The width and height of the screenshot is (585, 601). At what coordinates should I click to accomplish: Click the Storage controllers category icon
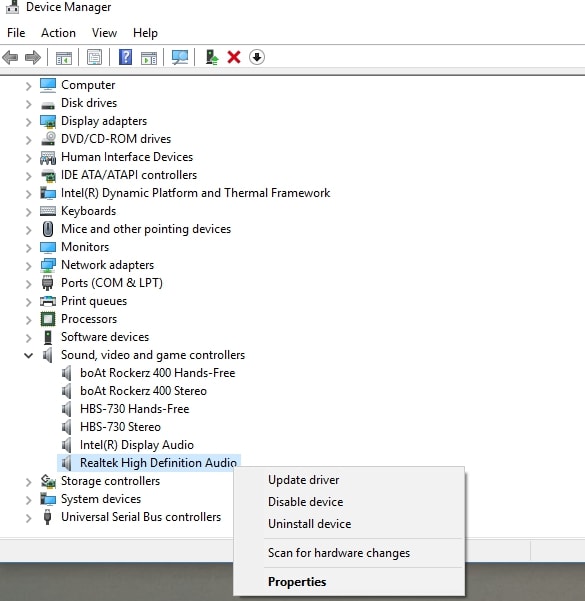[x=48, y=481]
